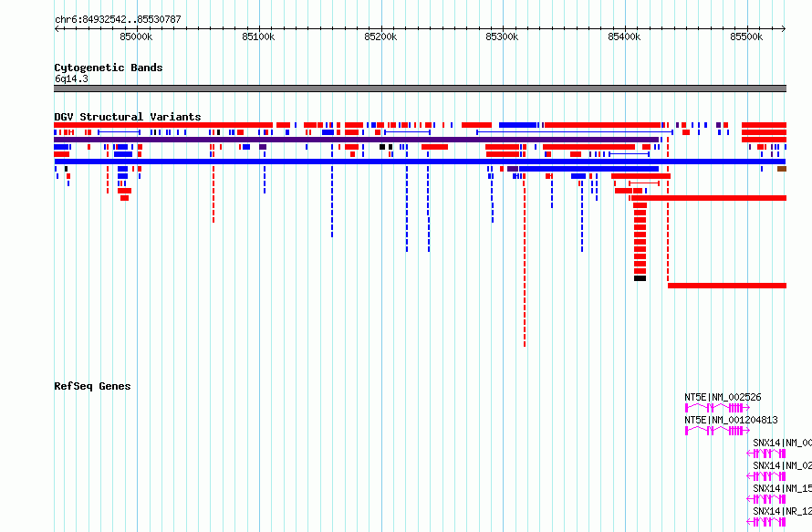
Task: Click the NT5E|NM_002526 gene label
Action: [x=723, y=397]
